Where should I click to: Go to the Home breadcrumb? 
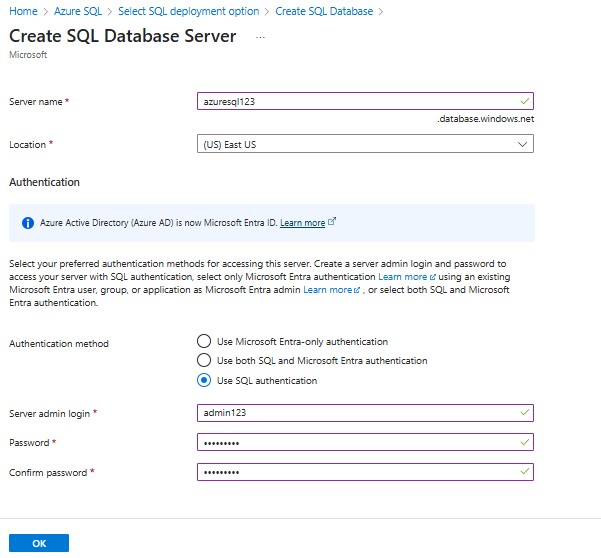[x=23, y=11]
